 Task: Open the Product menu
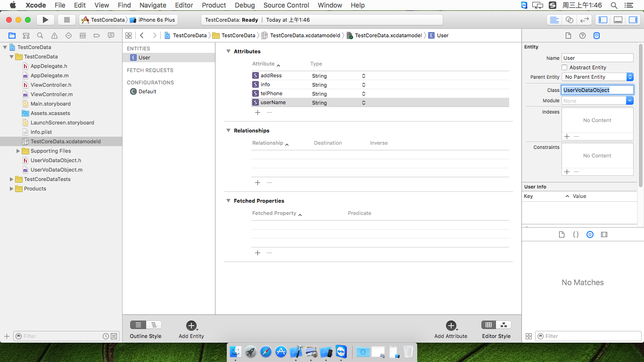pos(214,5)
